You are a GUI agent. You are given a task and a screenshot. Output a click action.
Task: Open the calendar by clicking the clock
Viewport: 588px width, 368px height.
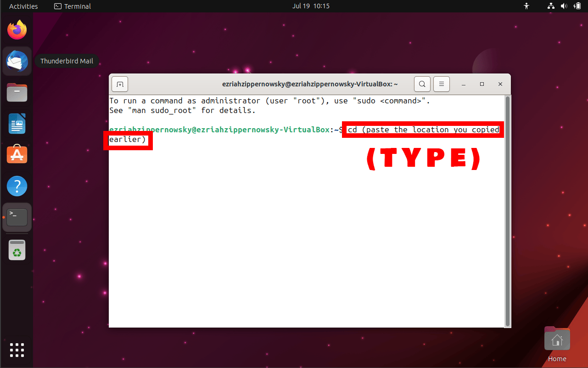[311, 6]
